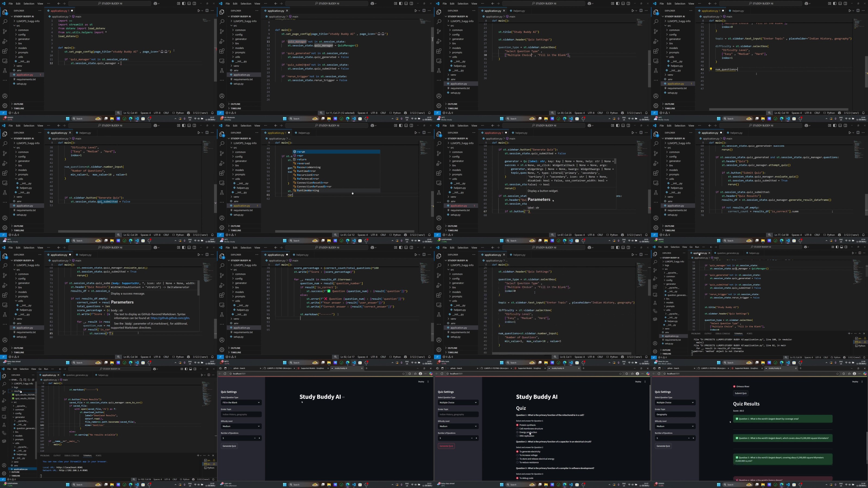
Task: Close the terminal panel showing the TypeError
Action: point(864,333)
